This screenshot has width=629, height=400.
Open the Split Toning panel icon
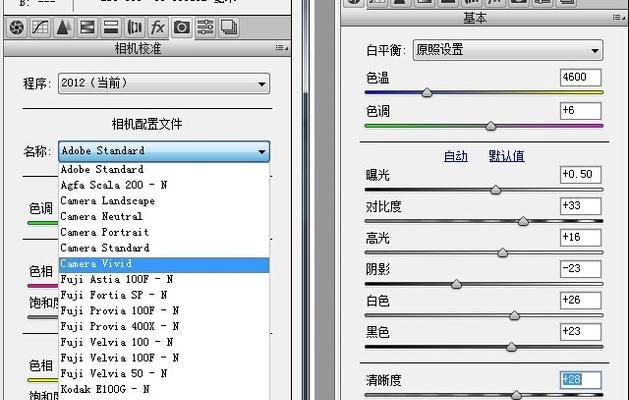coord(111,28)
